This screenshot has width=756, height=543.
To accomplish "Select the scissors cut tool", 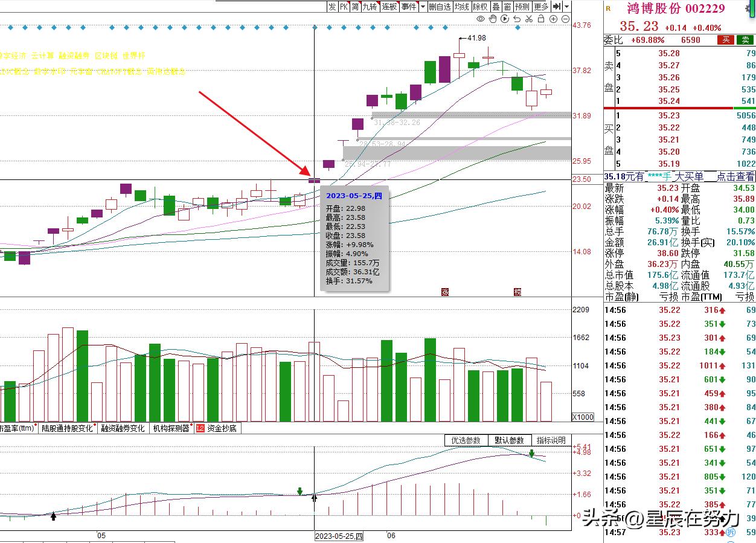I will click(x=529, y=19).
